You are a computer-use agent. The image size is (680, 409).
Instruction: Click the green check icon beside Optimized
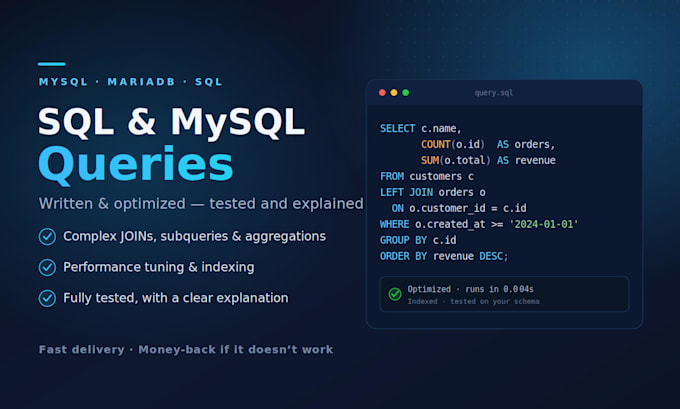(x=395, y=294)
